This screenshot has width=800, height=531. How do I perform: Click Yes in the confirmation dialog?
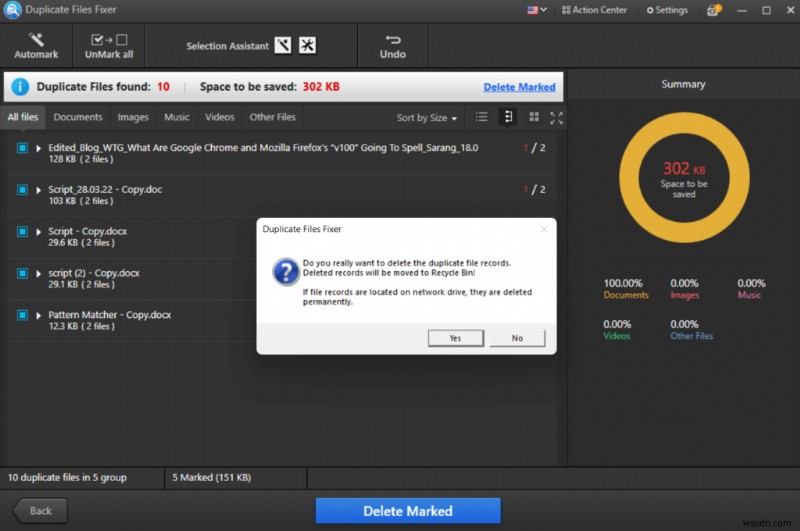tap(456, 338)
